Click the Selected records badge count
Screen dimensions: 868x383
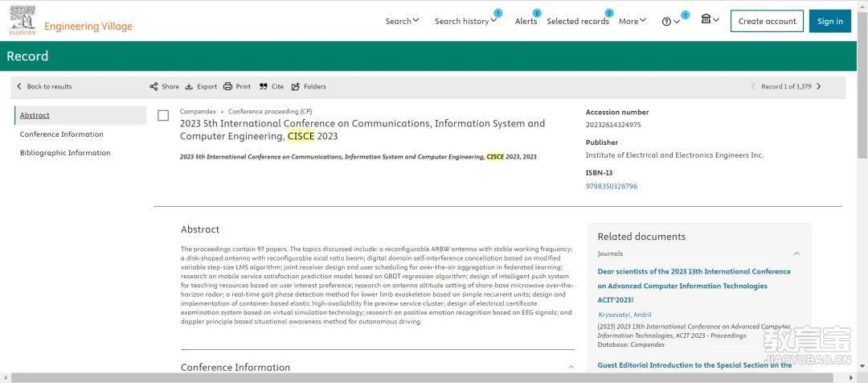(609, 13)
